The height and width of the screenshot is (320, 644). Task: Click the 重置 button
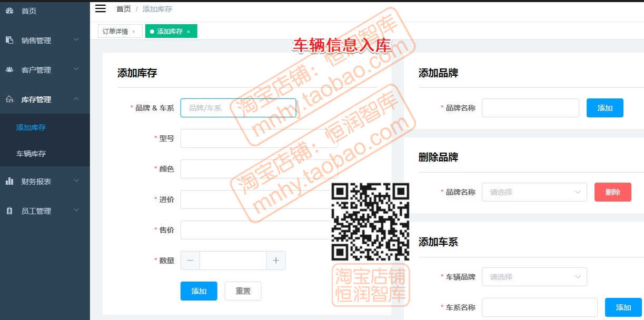[243, 291]
